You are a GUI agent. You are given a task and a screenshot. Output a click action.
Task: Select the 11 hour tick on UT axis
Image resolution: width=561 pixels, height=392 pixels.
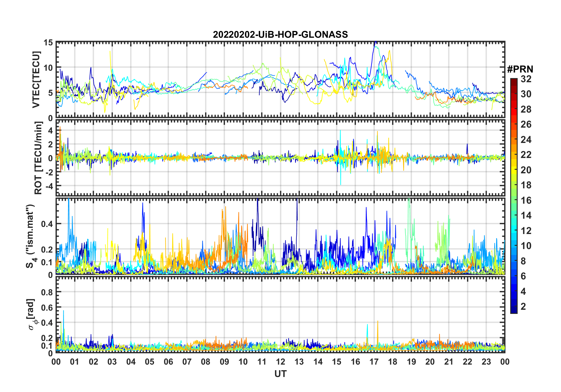pos(262,362)
